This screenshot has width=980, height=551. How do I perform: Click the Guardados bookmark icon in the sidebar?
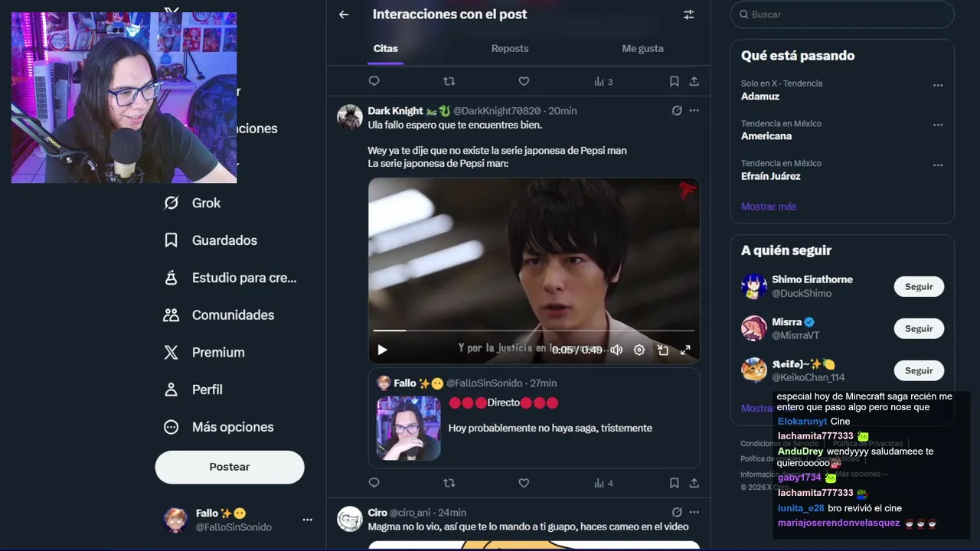coord(171,240)
